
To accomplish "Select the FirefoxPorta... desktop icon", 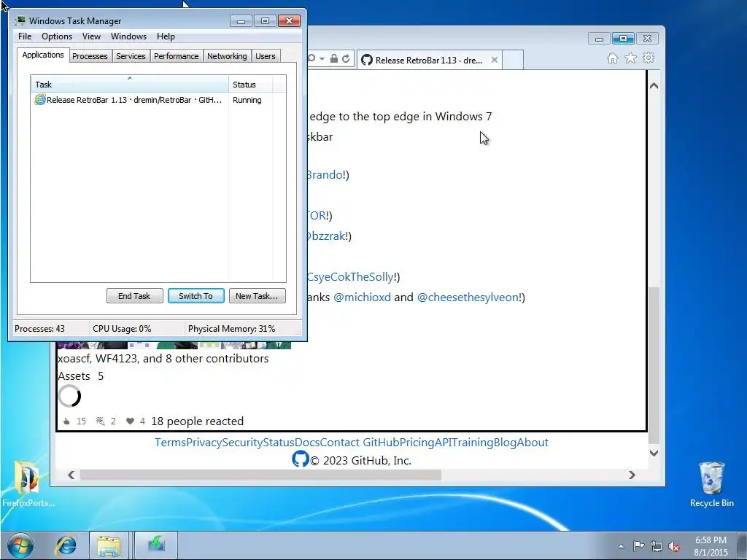I will click(x=28, y=484).
